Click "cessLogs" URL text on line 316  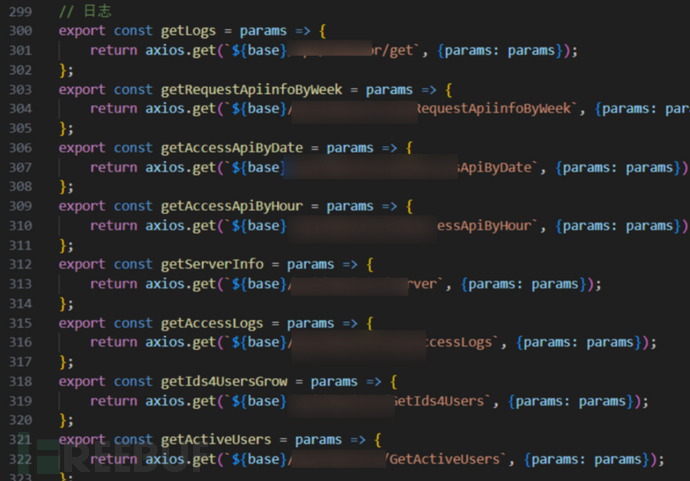point(459,343)
